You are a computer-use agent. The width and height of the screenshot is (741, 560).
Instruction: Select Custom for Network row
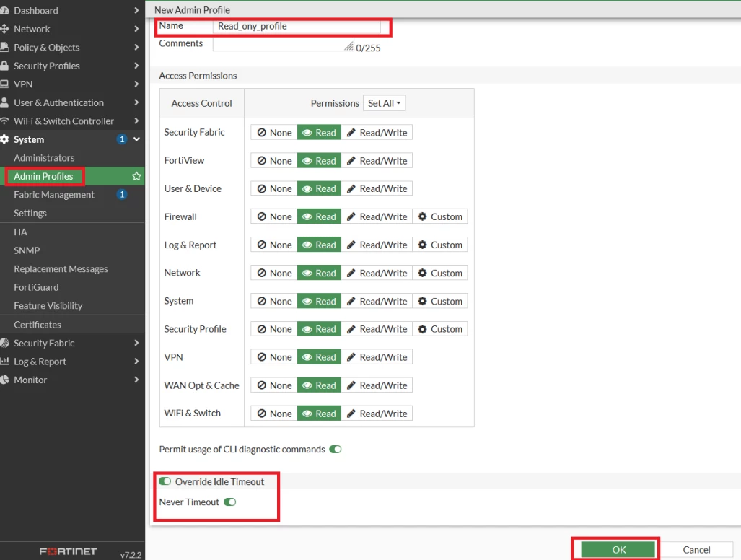click(440, 274)
